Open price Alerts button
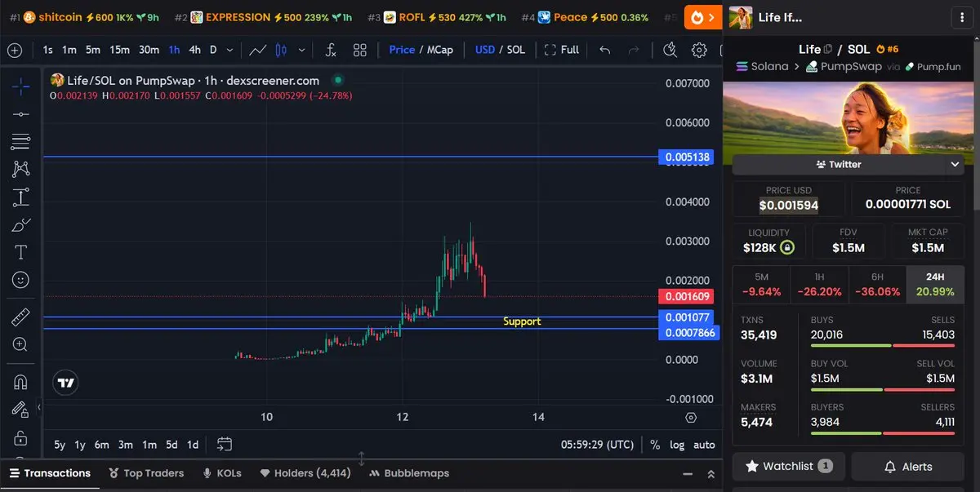Image resolution: width=980 pixels, height=492 pixels. [907, 467]
